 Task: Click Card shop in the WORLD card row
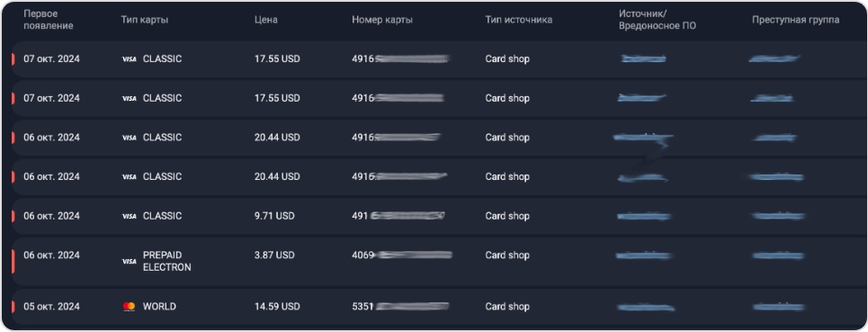pyautogui.click(x=507, y=307)
